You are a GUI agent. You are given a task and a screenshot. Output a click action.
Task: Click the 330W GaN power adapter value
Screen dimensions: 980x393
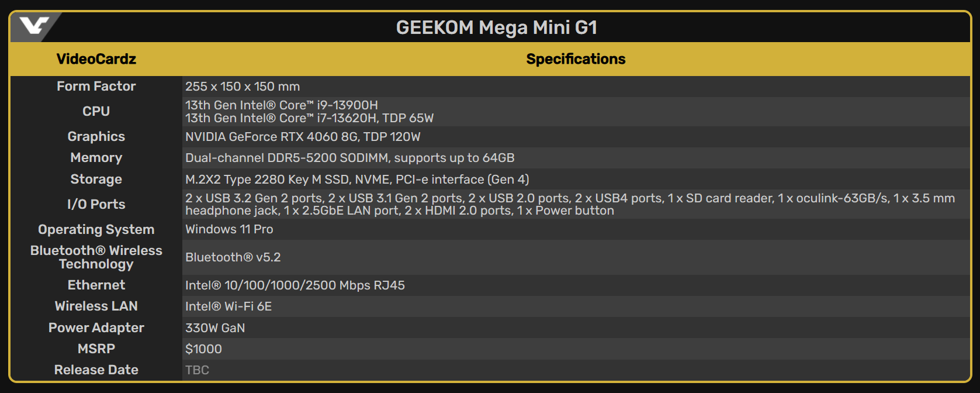[215, 328]
